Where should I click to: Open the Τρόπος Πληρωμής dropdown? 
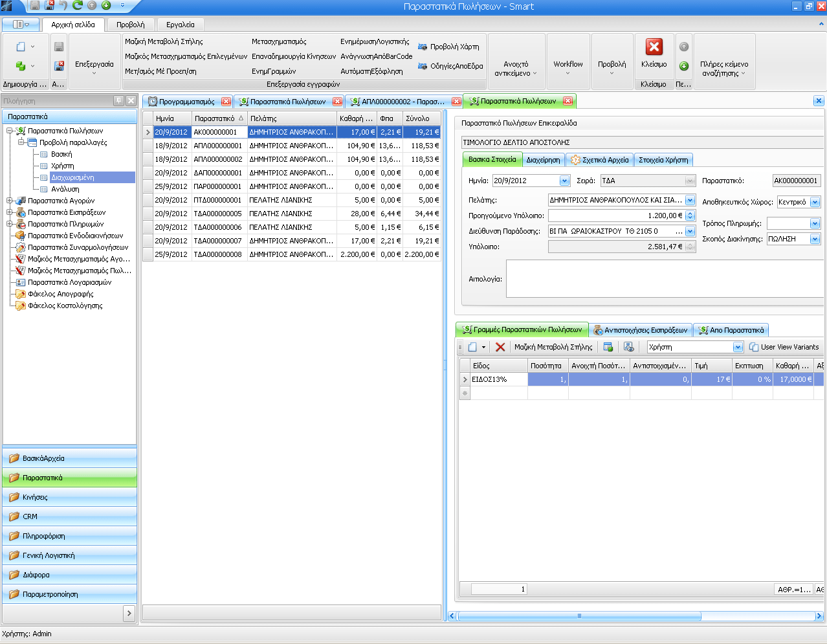[815, 223]
